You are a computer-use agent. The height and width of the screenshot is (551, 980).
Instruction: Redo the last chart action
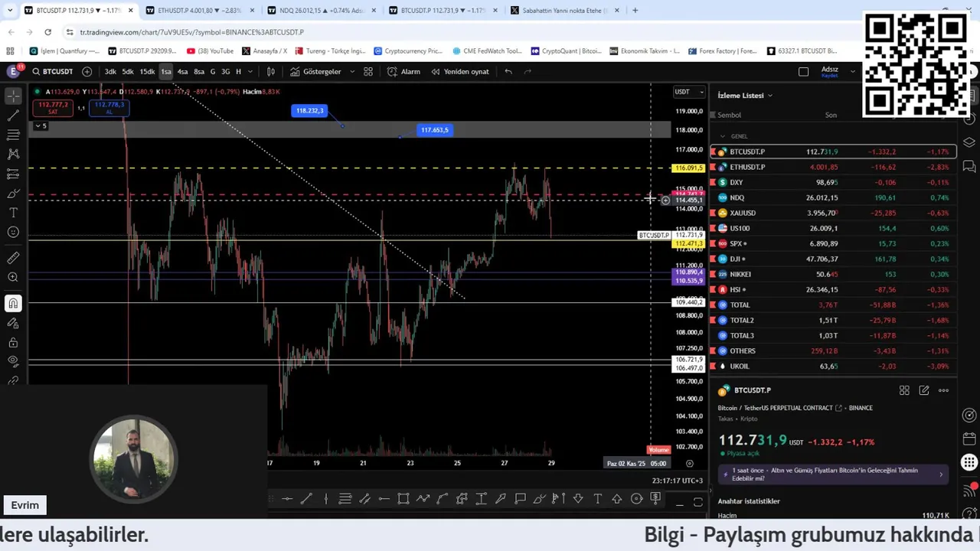tap(528, 71)
